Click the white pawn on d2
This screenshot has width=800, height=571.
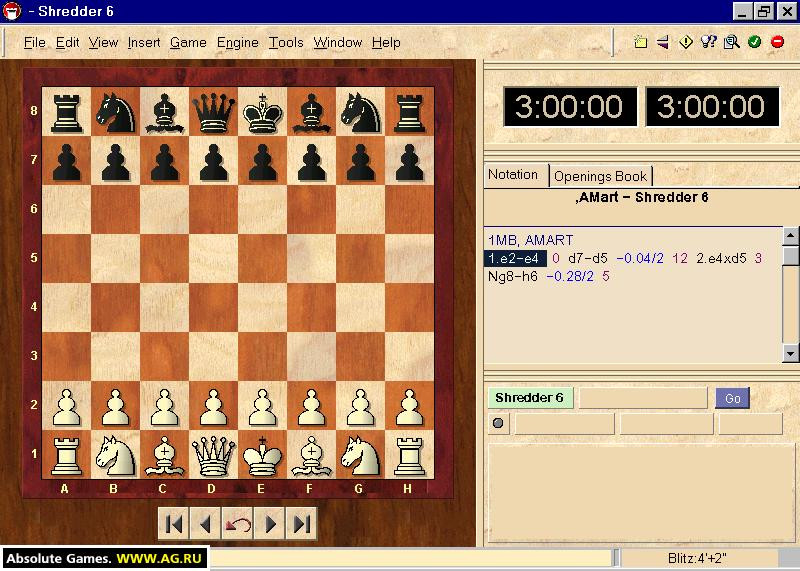[x=213, y=406]
